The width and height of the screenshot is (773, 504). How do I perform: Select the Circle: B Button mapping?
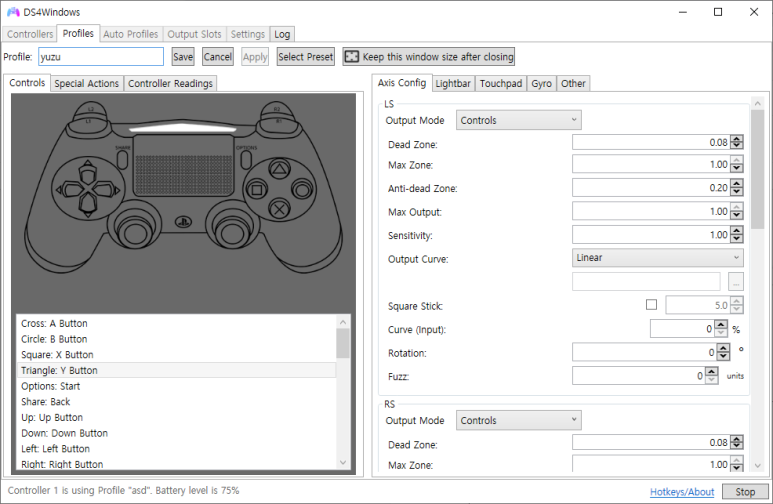click(x=177, y=339)
